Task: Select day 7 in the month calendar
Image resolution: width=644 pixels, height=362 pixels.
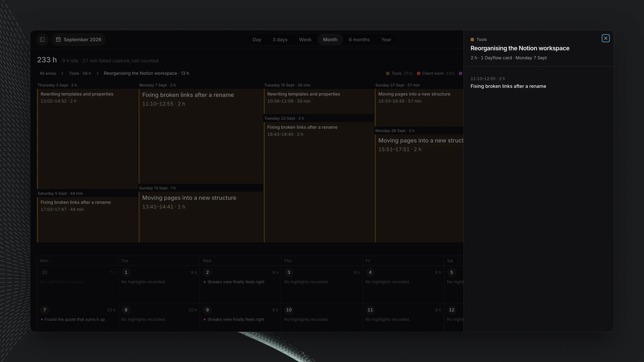Action: coord(45,310)
